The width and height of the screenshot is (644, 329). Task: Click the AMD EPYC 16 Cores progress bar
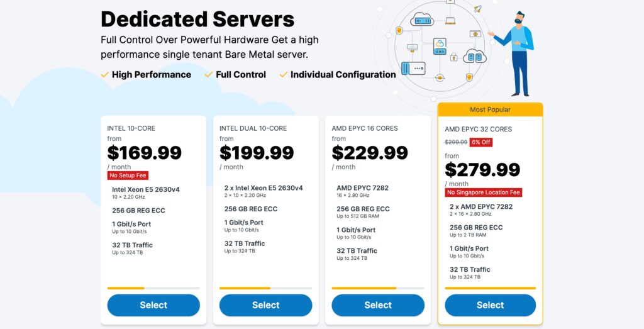378,288
